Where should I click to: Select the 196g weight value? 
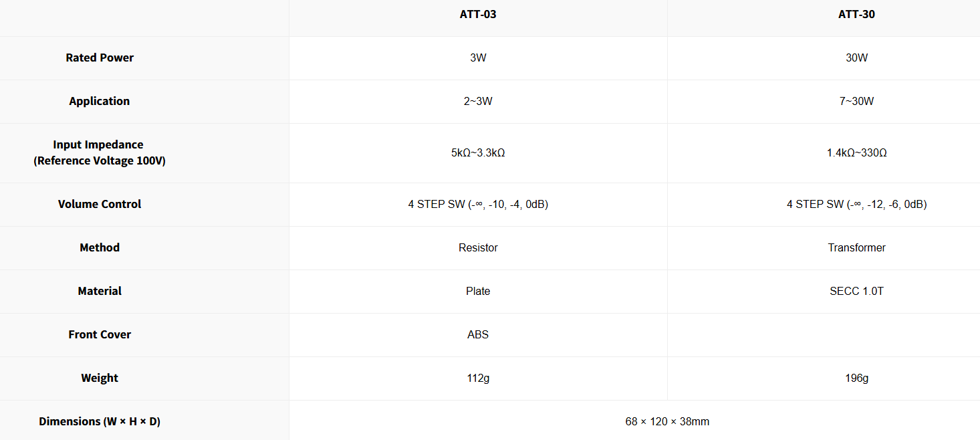coord(856,378)
